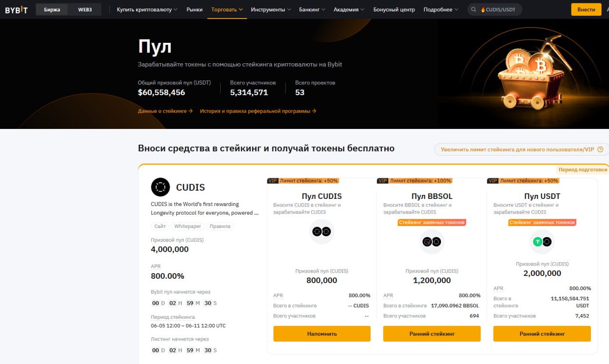Click Ранний стейкинг in Пул BBSOL

432,334
